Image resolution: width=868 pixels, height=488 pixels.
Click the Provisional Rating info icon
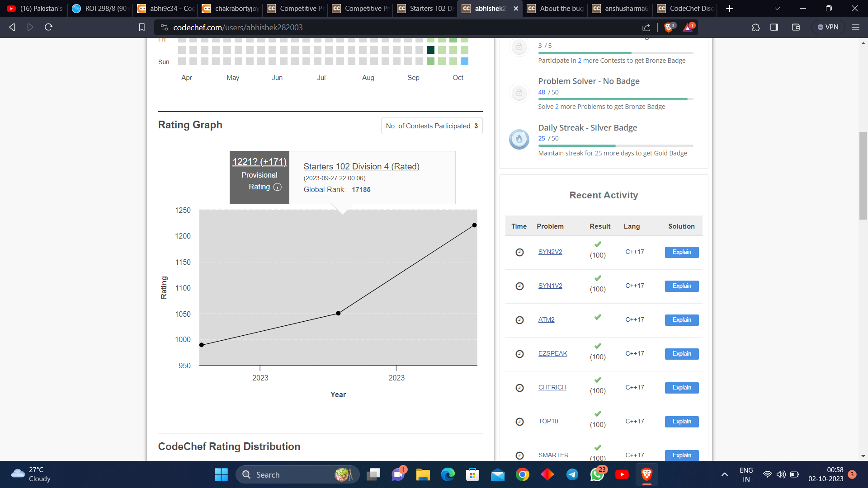pos(278,187)
